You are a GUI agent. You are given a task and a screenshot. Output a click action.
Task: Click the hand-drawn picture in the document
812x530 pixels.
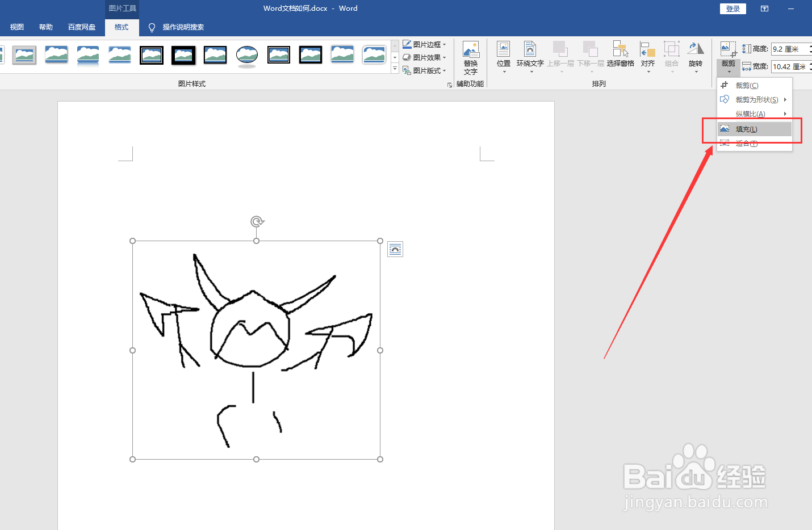pyautogui.click(x=257, y=350)
